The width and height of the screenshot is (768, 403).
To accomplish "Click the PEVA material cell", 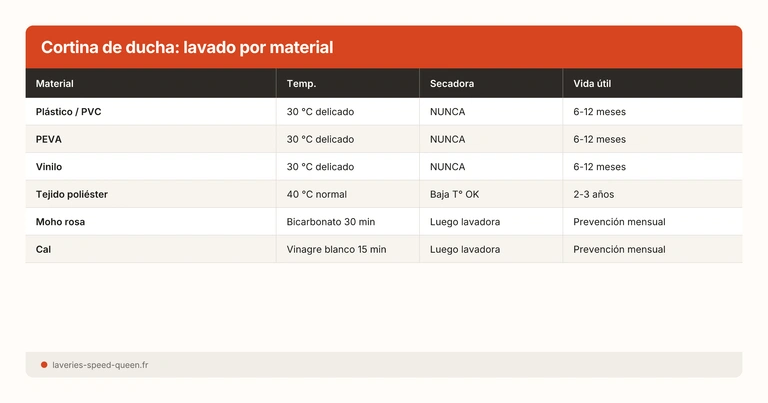I will coord(49,139).
